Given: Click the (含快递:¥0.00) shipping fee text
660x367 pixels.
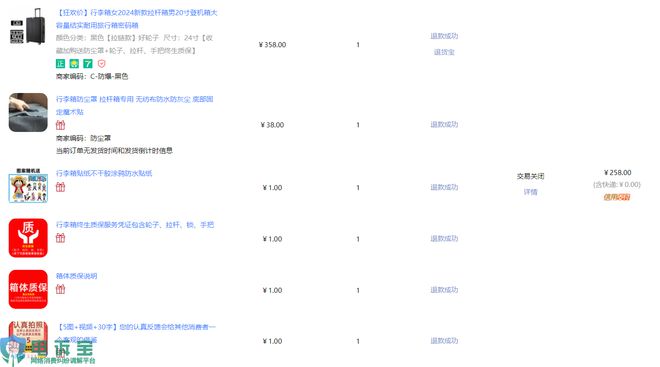Looking at the screenshot, I should (x=617, y=184).
